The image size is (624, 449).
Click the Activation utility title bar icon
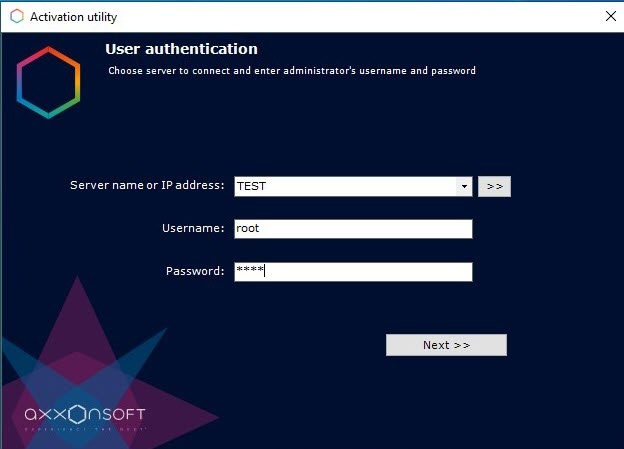click(x=16, y=16)
